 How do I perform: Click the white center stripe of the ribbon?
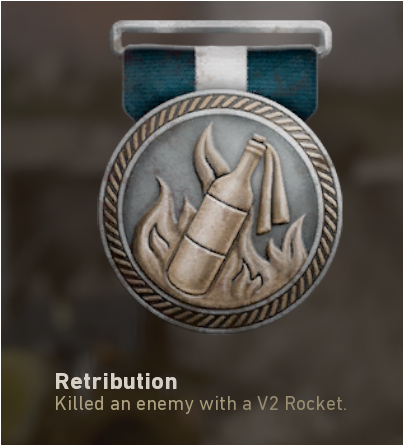[221, 68]
